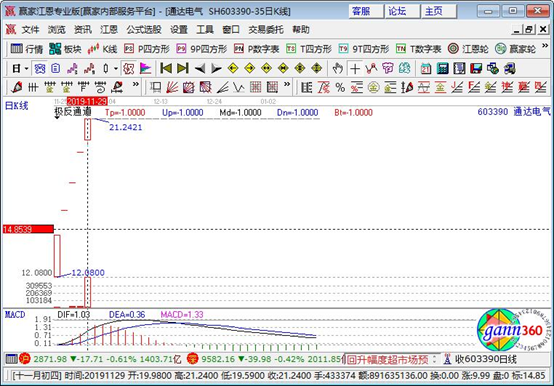
Task: Click the red 14.8539 price label
Action: pyautogui.click(x=28, y=229)
